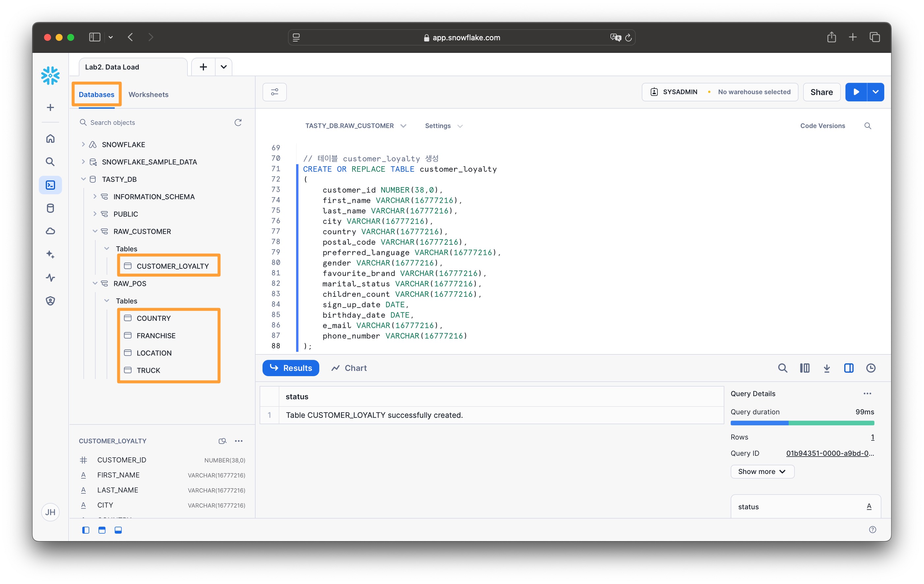Open the Monitoring activity icon in sidebar
Screen dimensions: 924x584
point(50,277)
